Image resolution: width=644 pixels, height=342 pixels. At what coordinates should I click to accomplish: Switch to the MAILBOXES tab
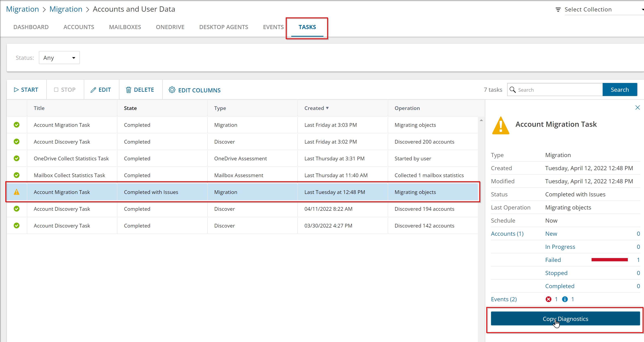125,27
